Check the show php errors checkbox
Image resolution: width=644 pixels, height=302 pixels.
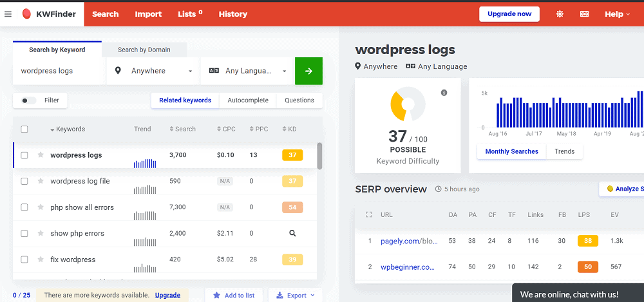click(24, 233)
